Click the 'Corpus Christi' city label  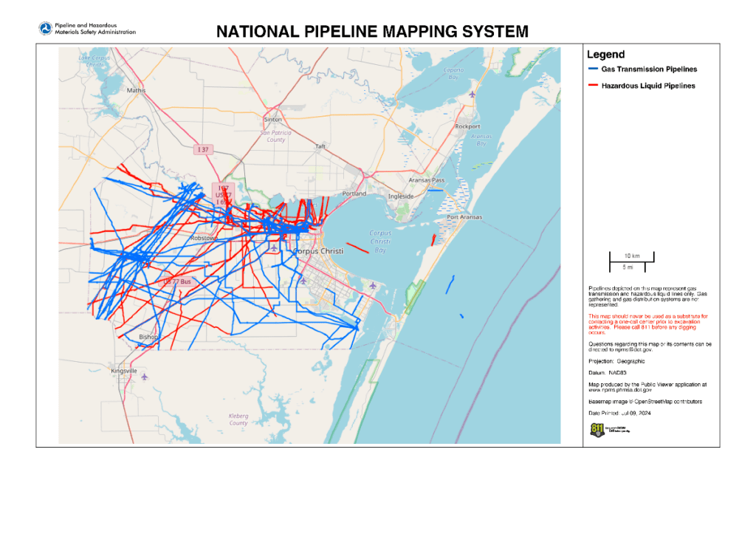[318, 251]
